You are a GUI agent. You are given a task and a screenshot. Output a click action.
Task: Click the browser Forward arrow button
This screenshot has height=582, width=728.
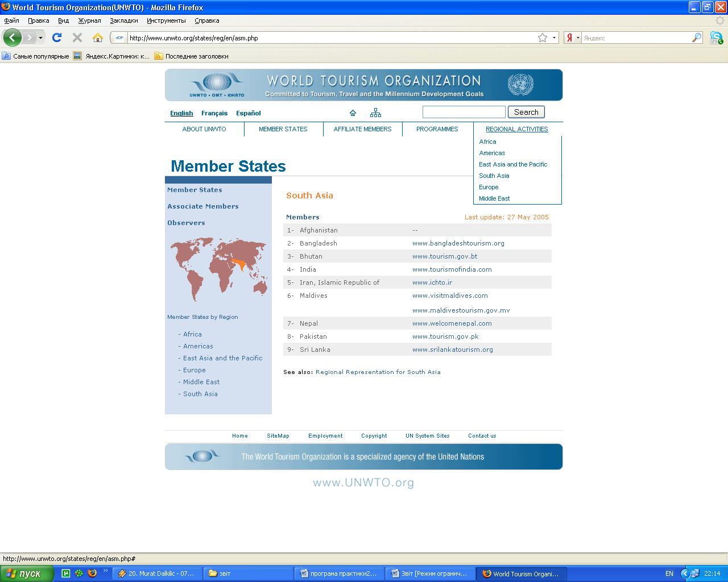[30, 38]
